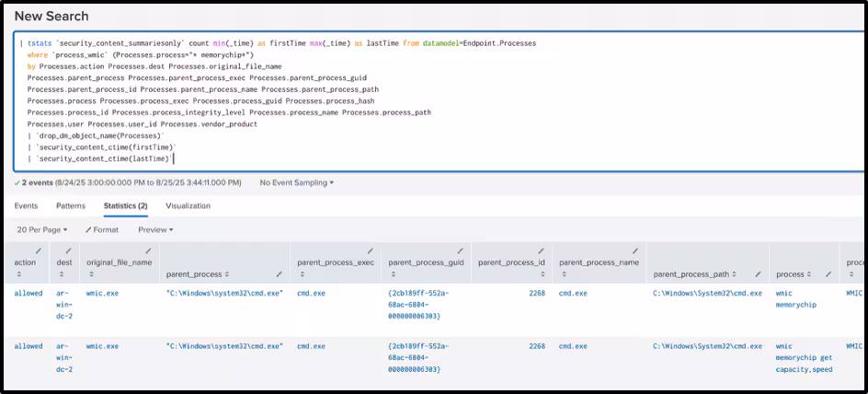
Task: Click edit pencil icon above parent_process_guid column
Action: click(x=461, y=250)
